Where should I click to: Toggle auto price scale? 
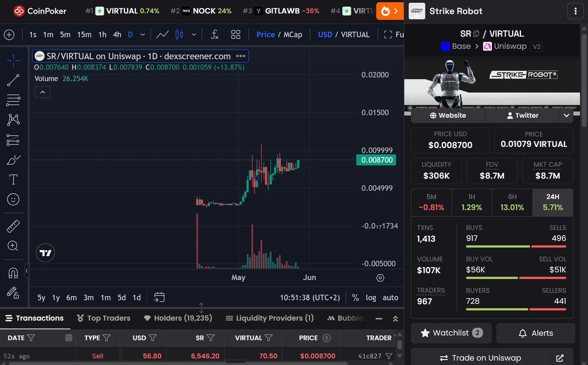(x=391, y=298)
